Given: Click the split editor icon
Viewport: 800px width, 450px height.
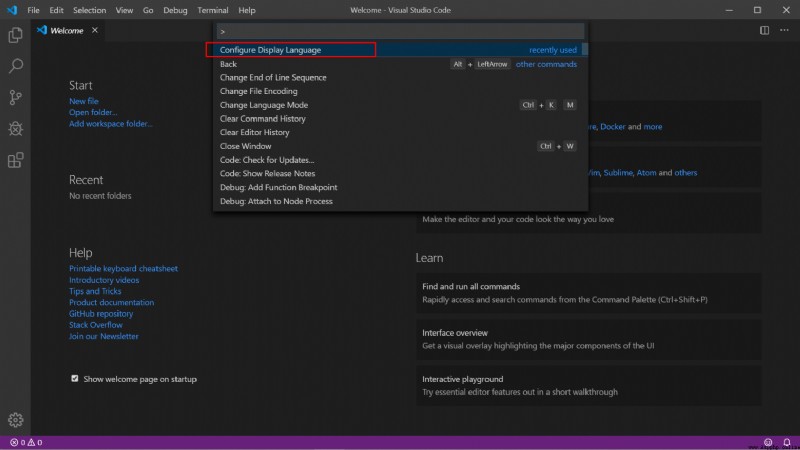Looking at the screenshot, I should 764,31.
